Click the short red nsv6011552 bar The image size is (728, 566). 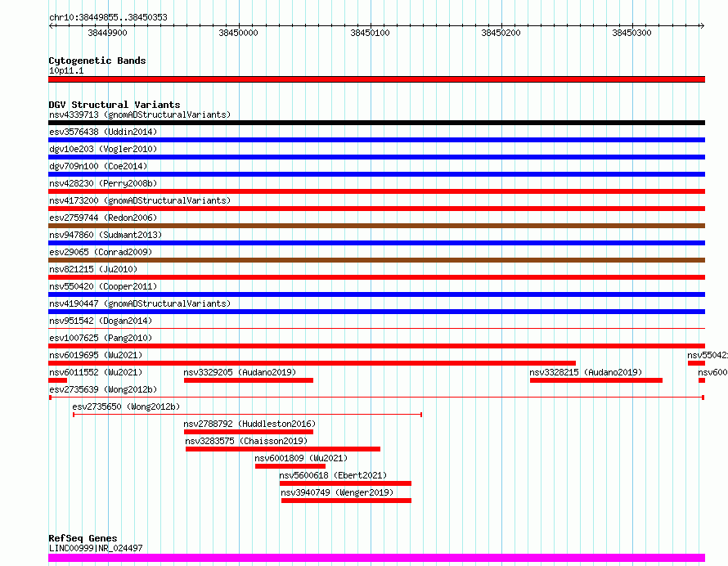click(x=57, y=380)
